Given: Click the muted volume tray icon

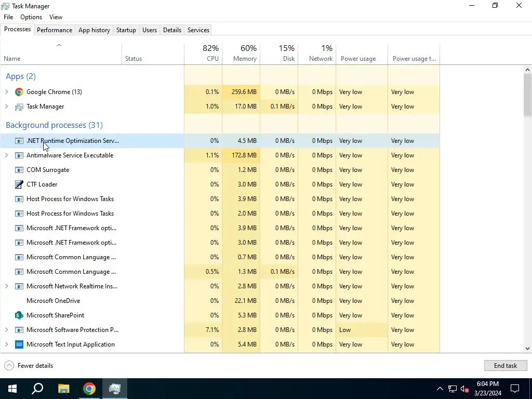Looking at the screenshot, I should (x=464, y=389).
